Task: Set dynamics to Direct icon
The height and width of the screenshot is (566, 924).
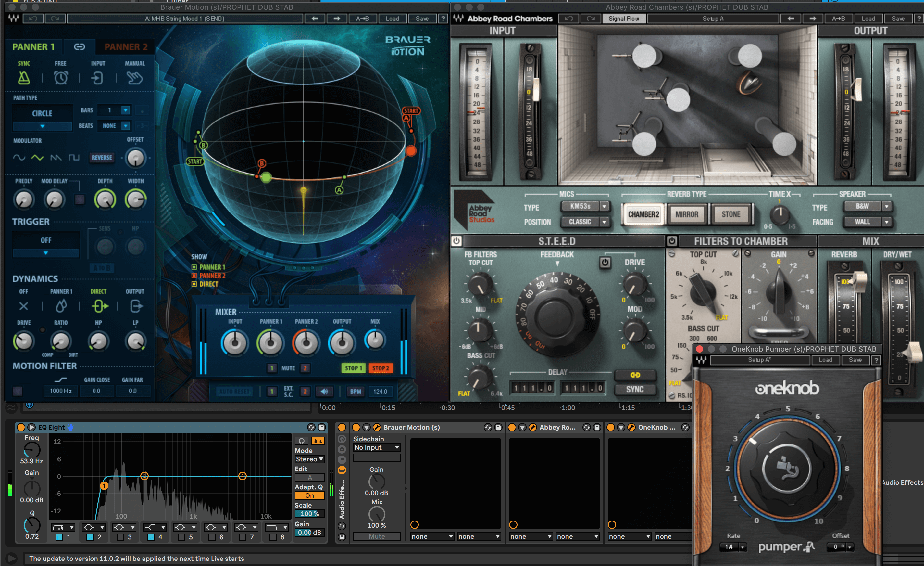Action: point(99,306)
